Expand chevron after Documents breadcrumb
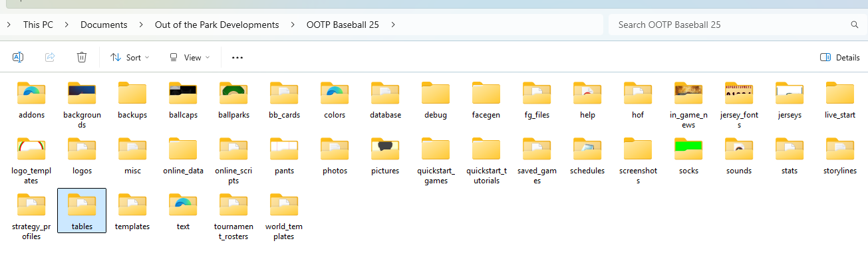 [x=141, y=25]
